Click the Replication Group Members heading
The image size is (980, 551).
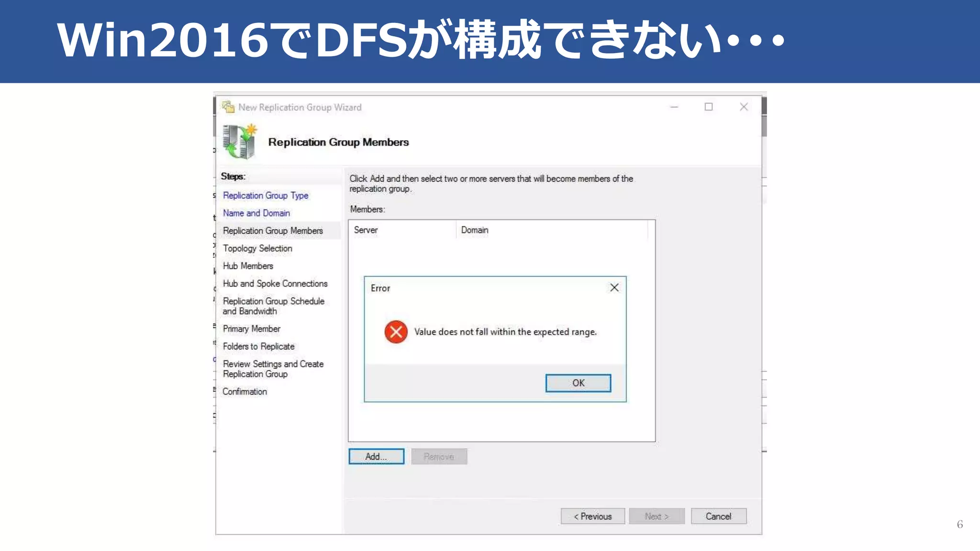pos(338,142)
